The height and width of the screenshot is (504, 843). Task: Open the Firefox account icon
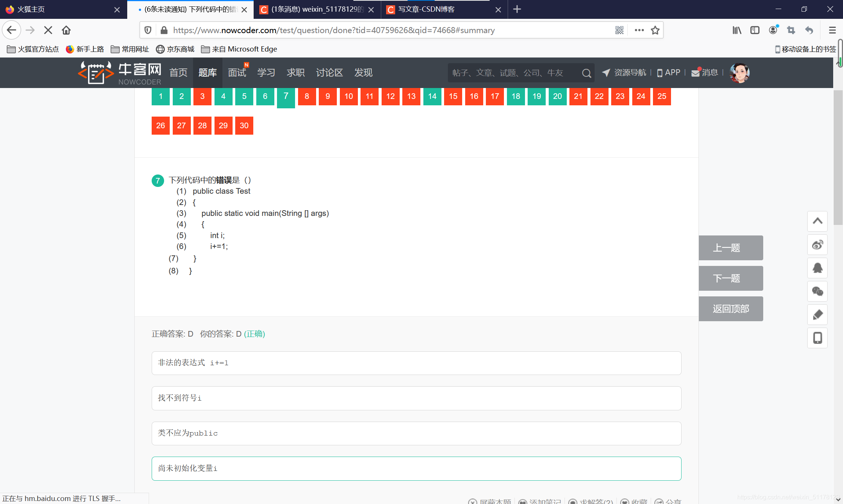coord(773,30)
